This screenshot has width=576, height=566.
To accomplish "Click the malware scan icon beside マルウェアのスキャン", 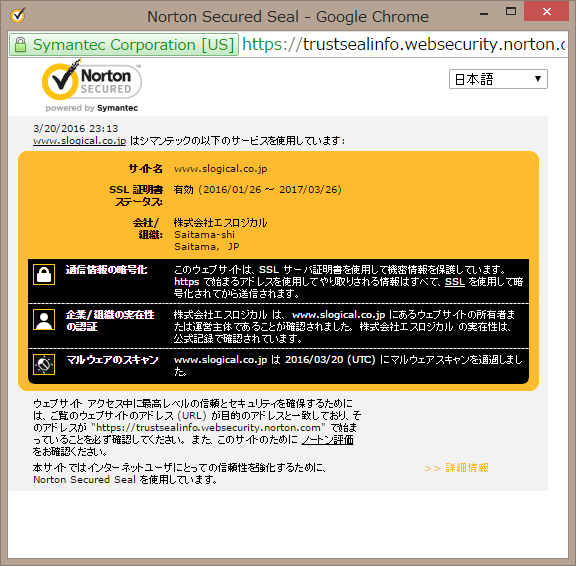I will (x=44, y=364).
